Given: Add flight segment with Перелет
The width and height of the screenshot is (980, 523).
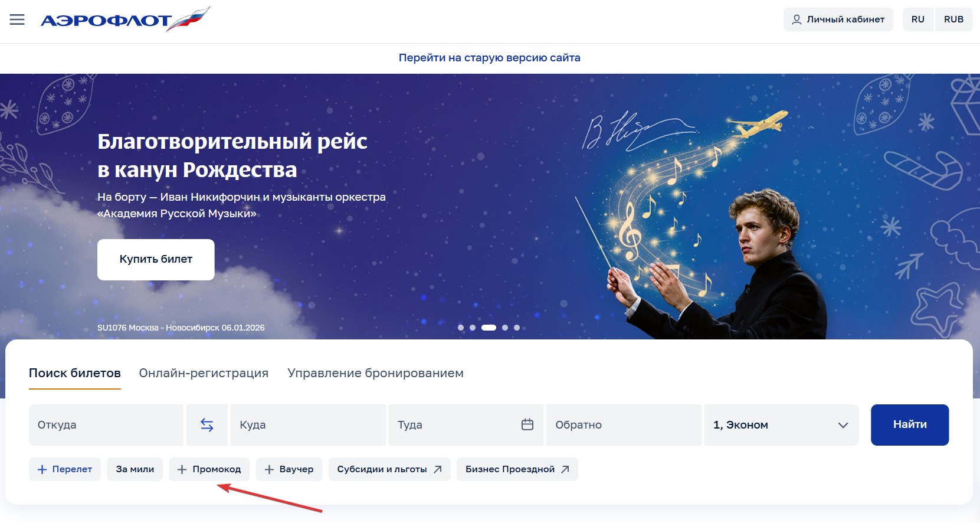Looking at the screenshot, I should [x=65, y=469].
